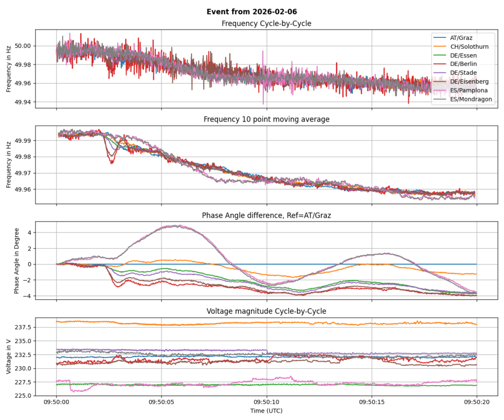Click the 'Event from 2026-02-06' figure title

pos(252,12)
